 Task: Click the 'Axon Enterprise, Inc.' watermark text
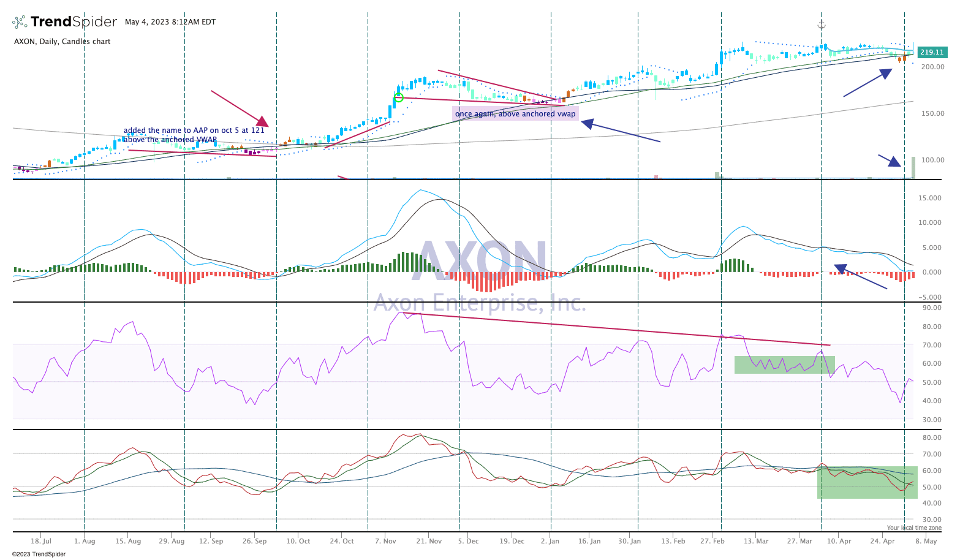click(x=480, y=303)
